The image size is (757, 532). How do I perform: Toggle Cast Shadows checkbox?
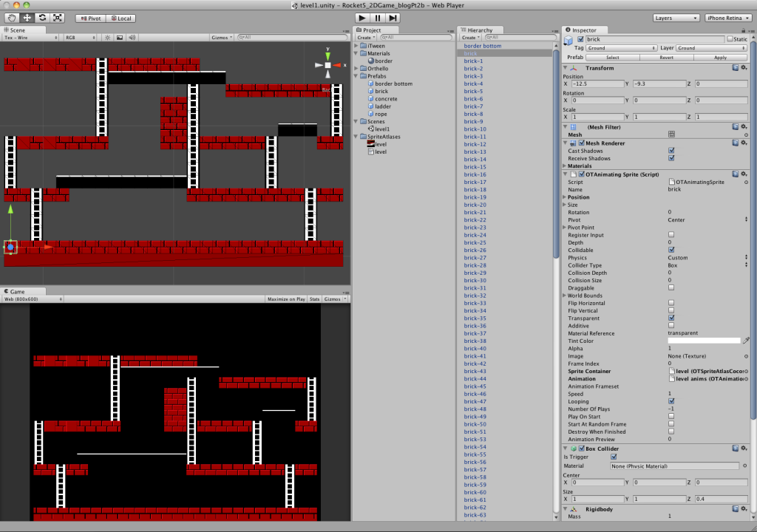tap(671, 151)
